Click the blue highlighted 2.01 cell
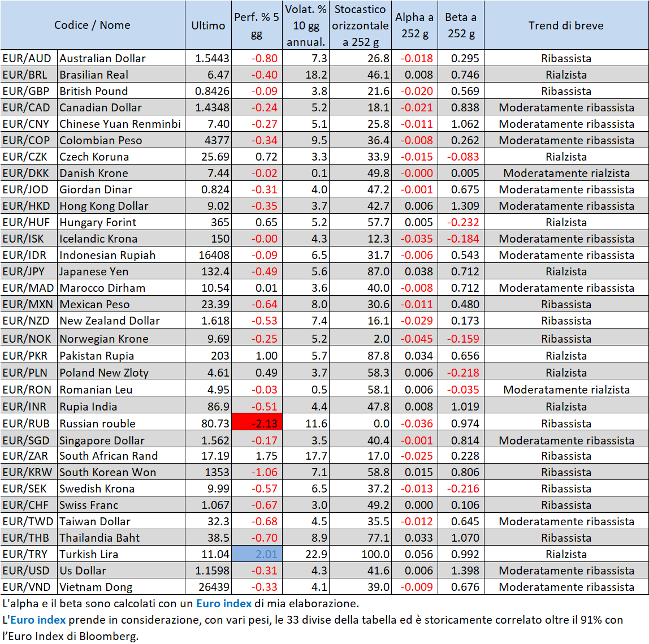Screen dimensions: 649x644 pyautogui.click(x=257, y=554)
